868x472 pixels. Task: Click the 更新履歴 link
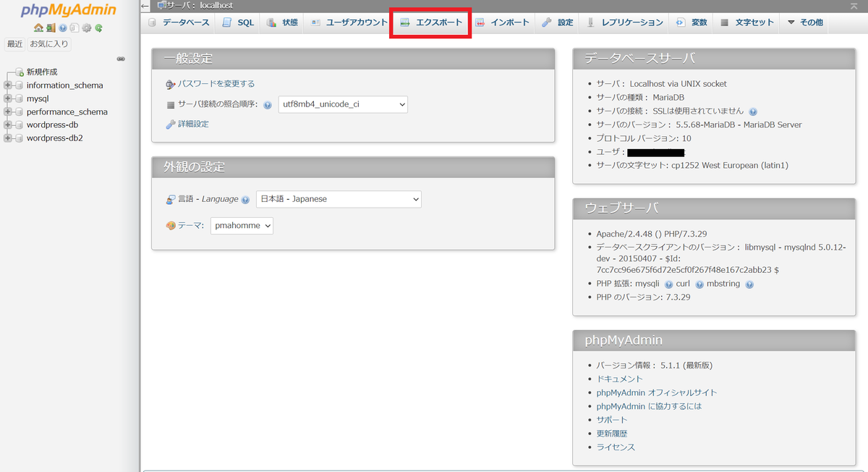[612, 434]
